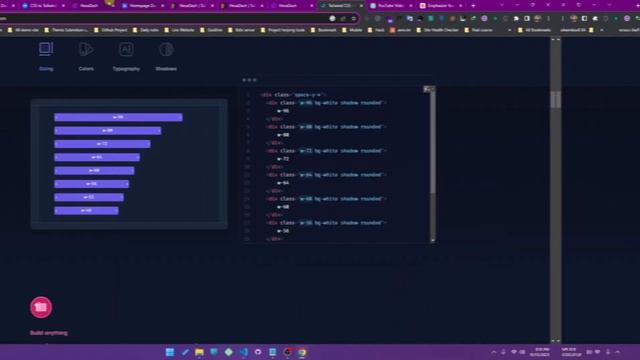Click the w-52 preview bar
This screenshot has height=360, width=640.
pos(89,197)
